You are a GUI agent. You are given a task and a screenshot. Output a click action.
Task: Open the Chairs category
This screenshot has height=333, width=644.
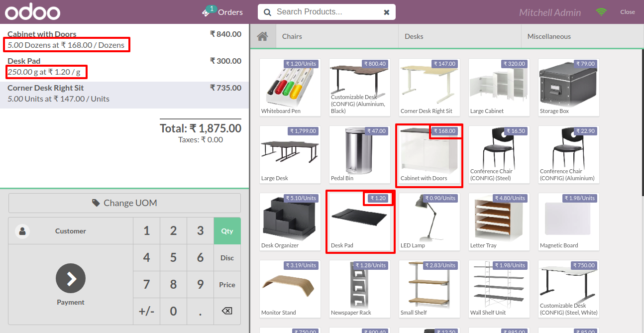[x=336, y=36]
